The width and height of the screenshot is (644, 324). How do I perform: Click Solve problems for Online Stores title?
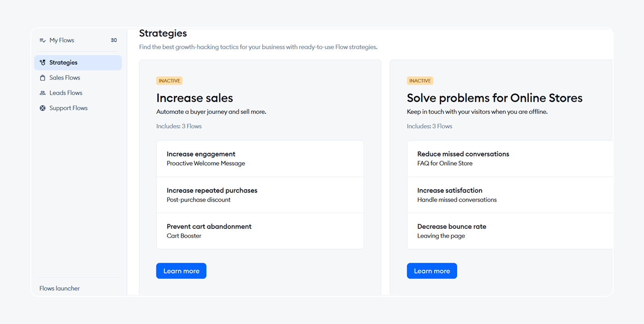[x=494, y=98]
